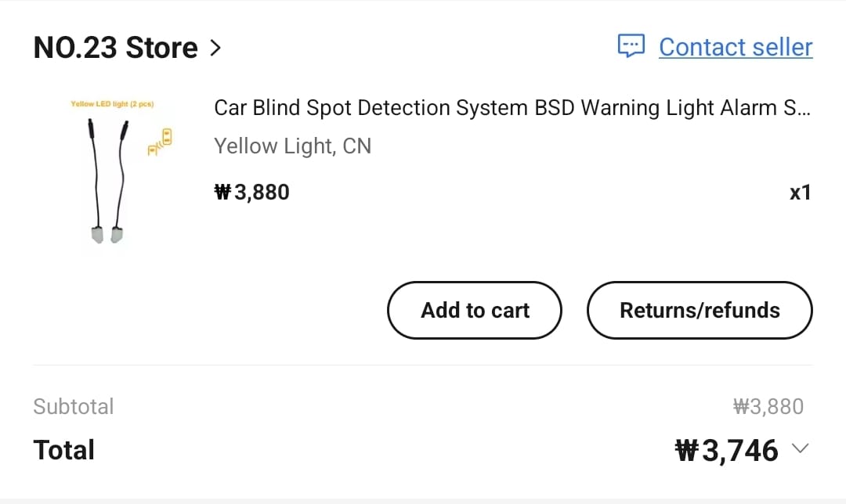Click the Subtotal label
Screen dimensions: 846x504
[74, 407]
